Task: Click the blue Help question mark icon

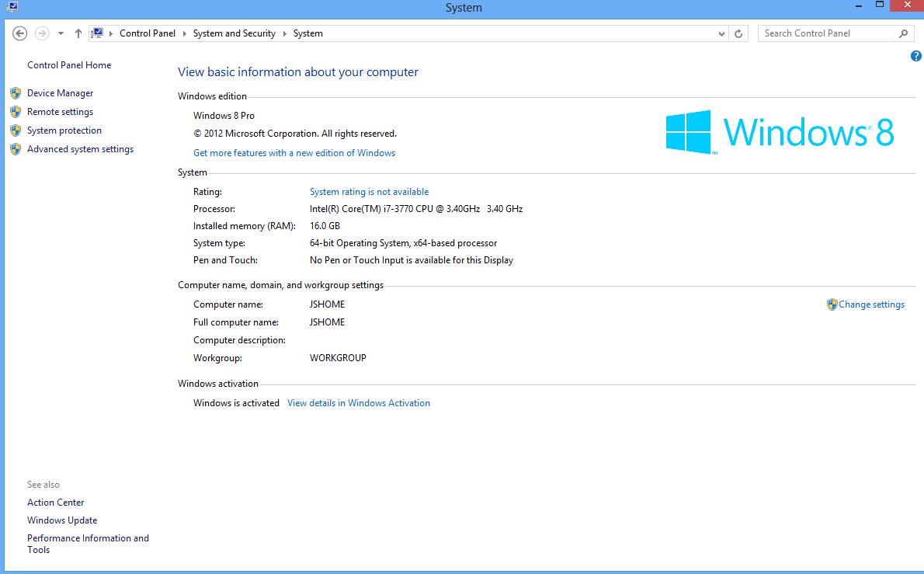Action: (915, 56)
